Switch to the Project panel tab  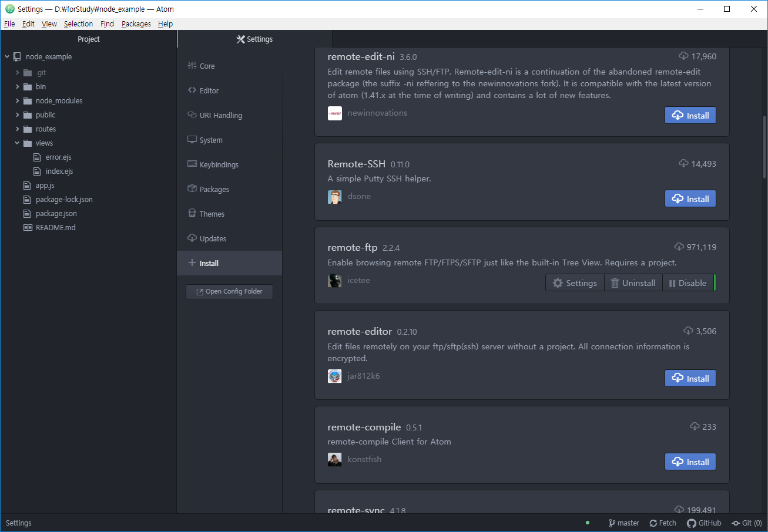point(88,39)
